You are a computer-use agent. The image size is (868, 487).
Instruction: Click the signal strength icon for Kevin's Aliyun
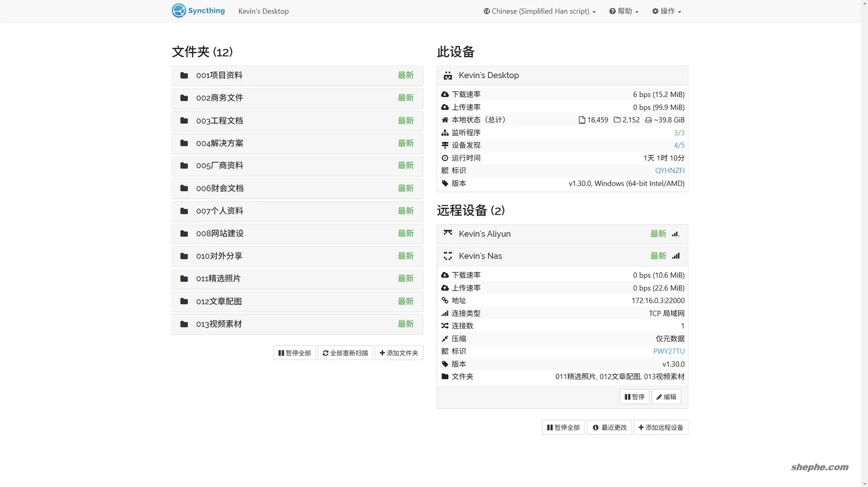pyautogui.click(x=675, y=234)
